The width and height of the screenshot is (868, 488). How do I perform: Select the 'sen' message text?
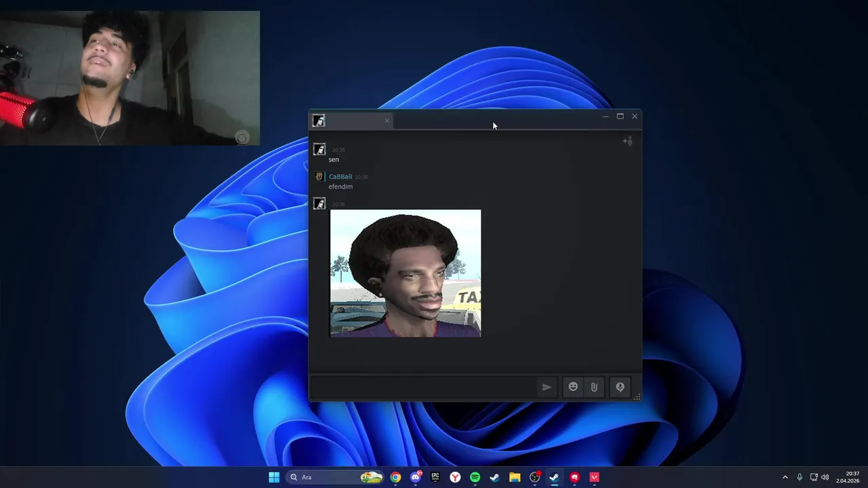(x=334, y=160)
